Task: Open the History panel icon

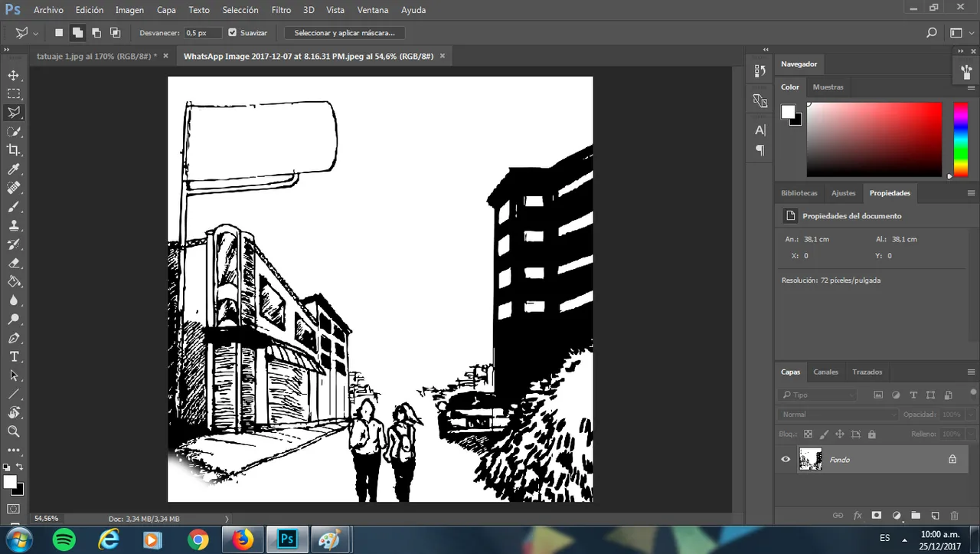Action: point(760,70)
